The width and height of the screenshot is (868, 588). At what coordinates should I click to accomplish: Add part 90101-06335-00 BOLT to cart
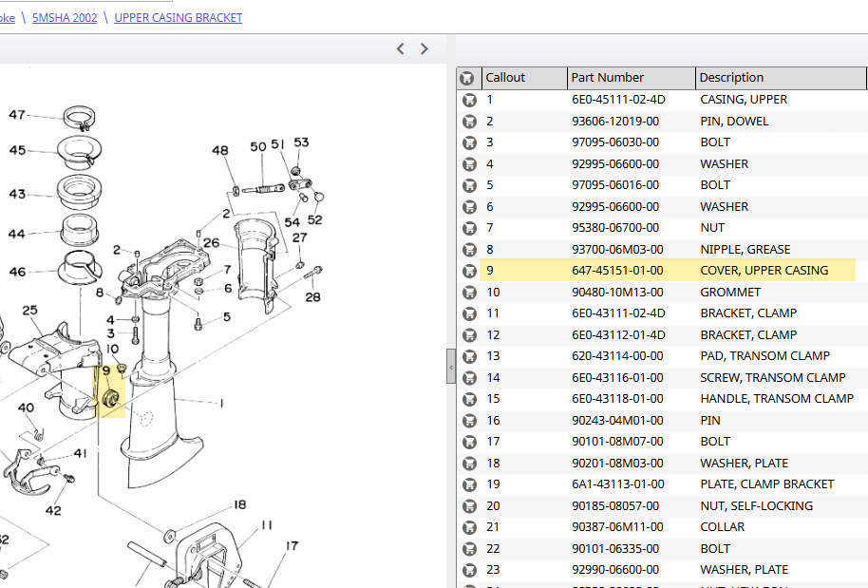[469, 549]
